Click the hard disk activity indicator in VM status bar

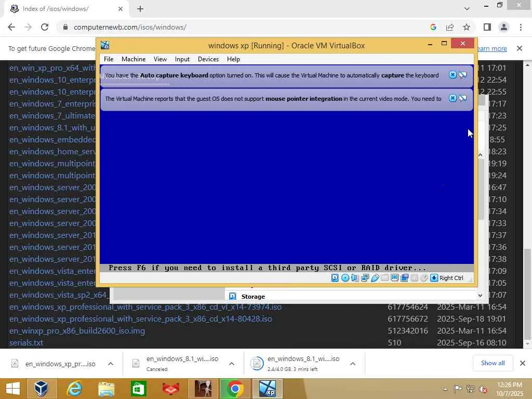[x=335, y=278]
